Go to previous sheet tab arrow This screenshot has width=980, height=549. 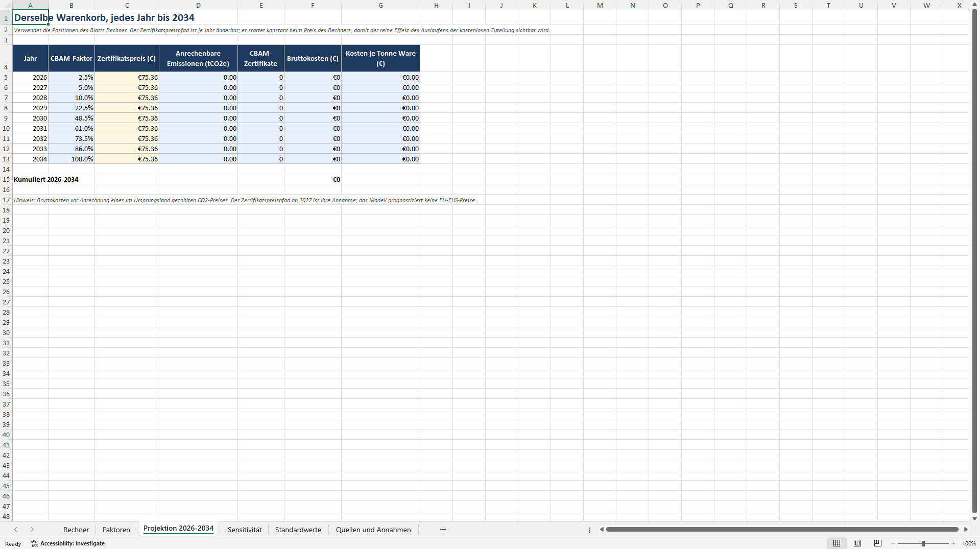tap(16, 530)
